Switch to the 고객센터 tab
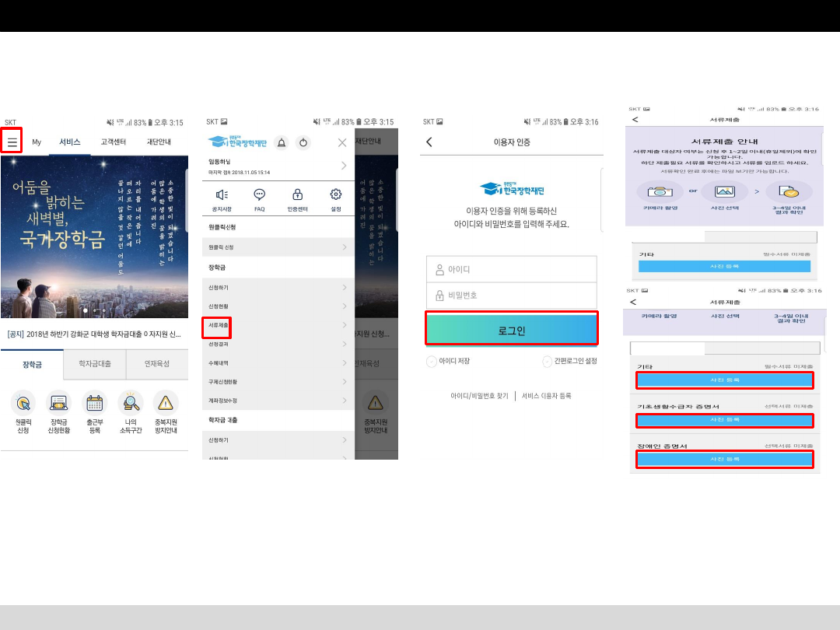This screenshot has width=840, height=630. coord(114,142)
